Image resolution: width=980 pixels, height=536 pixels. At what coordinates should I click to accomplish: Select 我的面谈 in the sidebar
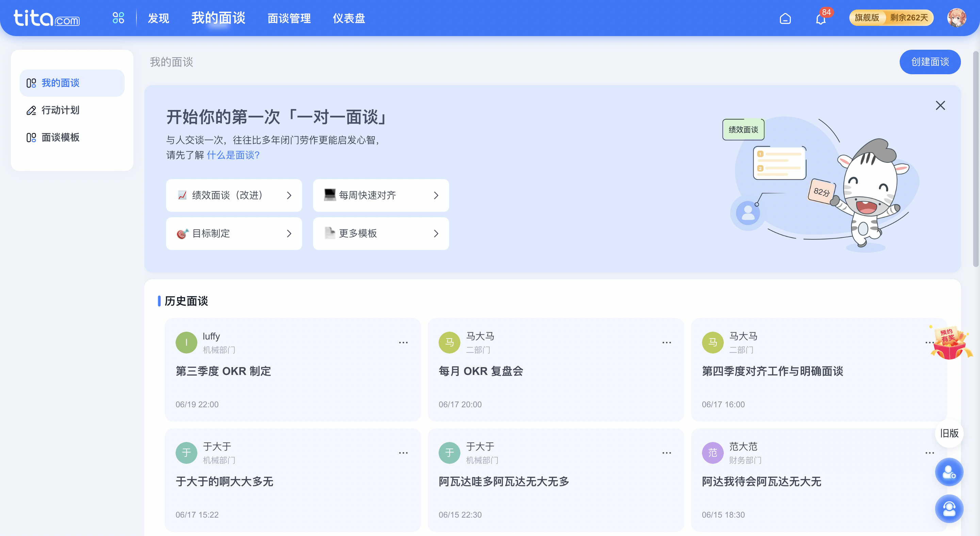pos(72,83)
